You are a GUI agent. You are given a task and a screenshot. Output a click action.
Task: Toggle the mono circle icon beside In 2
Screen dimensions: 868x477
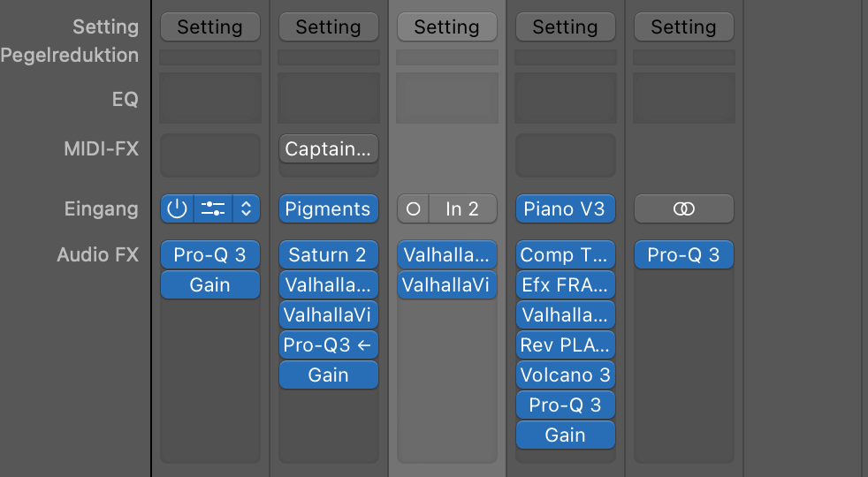[x=413, y=208]
